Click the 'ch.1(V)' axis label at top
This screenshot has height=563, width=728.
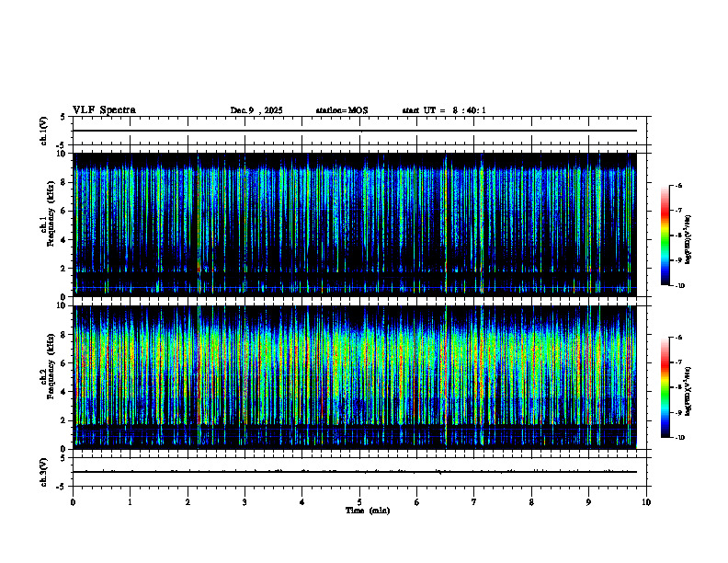click(x=44, y=131)
